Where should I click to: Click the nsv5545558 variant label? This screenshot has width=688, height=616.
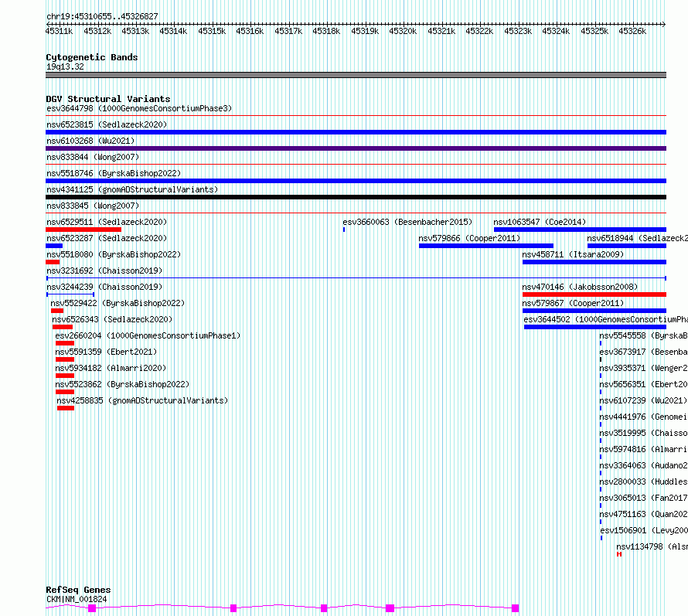coord(644,335)
